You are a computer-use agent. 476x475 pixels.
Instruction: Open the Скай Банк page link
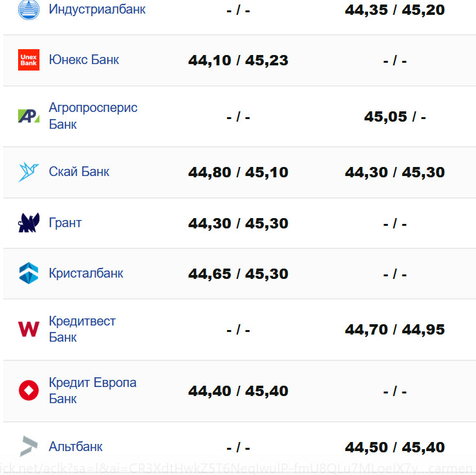pos(79,172)
